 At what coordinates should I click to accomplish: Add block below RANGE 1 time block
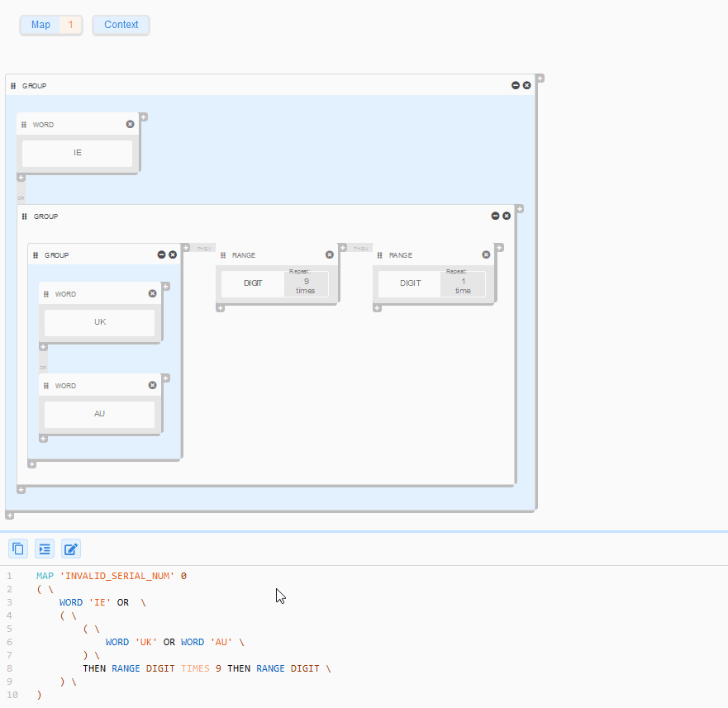coord(378,308)
